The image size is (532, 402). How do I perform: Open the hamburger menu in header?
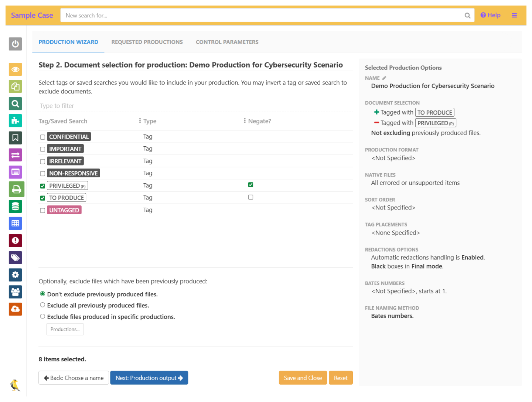514,16
